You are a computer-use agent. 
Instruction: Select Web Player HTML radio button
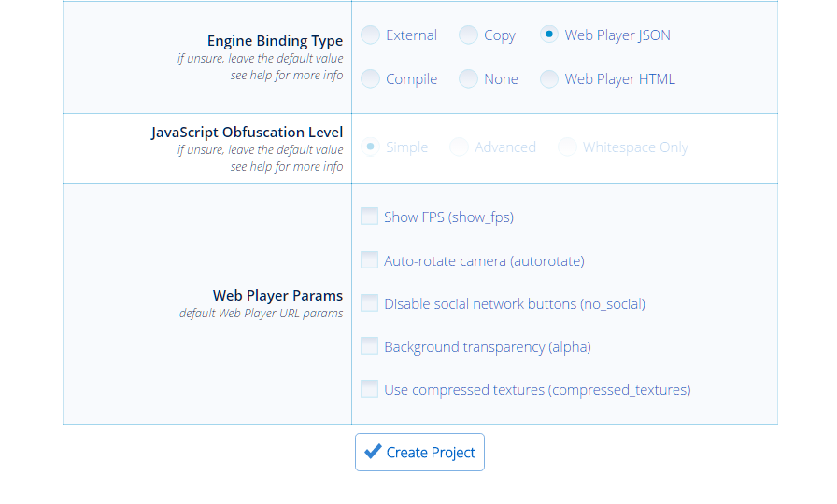pos(549,79)
